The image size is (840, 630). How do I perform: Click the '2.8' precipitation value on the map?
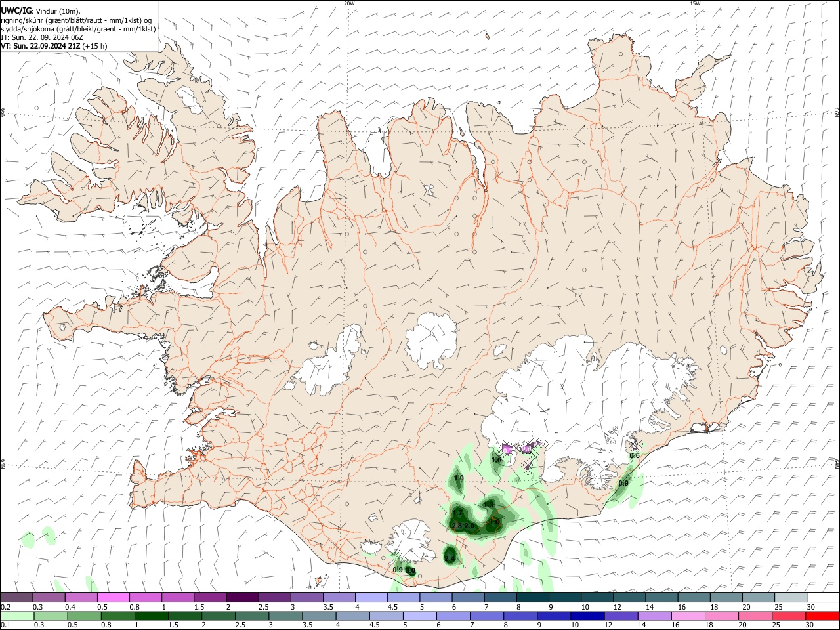tap(457, 526)
